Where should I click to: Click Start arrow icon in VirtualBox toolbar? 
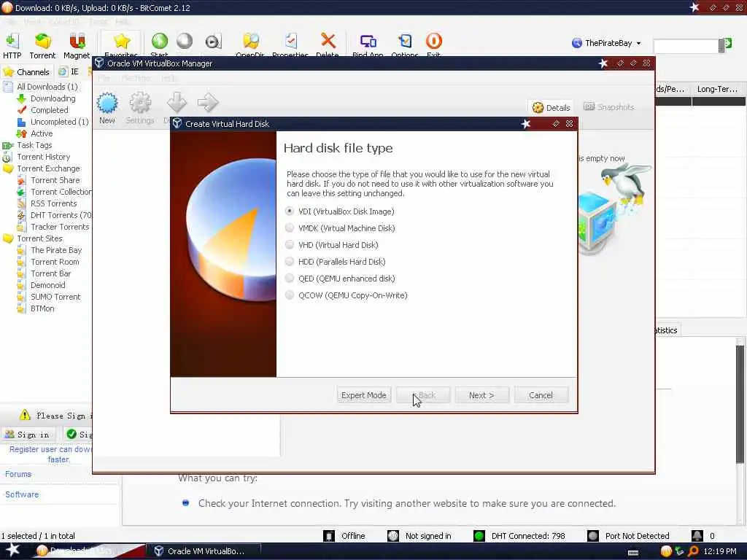(208, 102)
